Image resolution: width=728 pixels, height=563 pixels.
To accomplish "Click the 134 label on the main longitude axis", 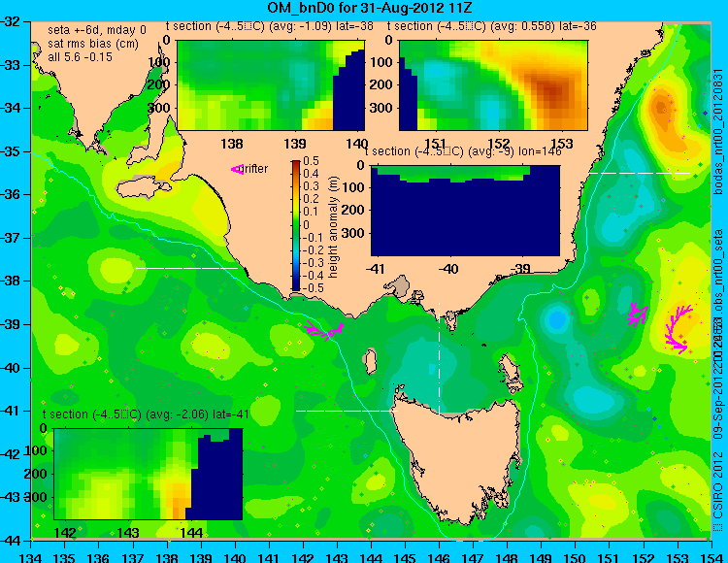I will click(x=31, y=557).
